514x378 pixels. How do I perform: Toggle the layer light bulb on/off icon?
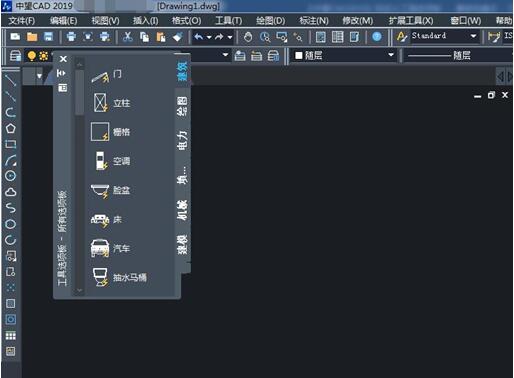(x=32, y=56)
